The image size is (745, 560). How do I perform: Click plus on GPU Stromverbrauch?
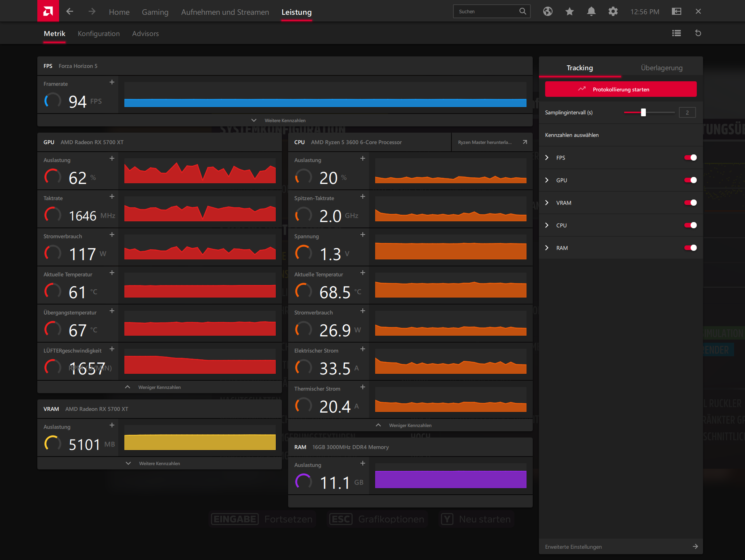(x=112, y=234)
